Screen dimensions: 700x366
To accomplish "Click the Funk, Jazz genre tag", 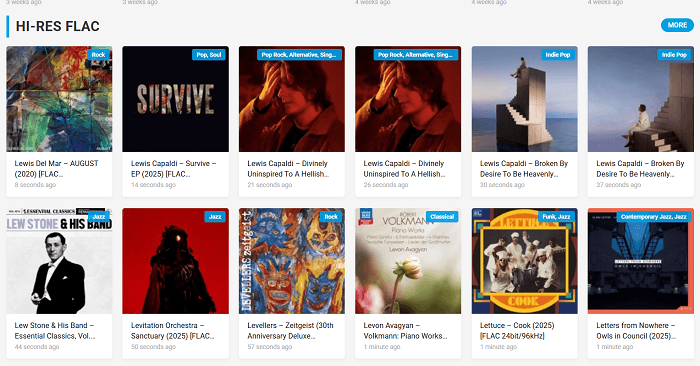I will (556, 216).
